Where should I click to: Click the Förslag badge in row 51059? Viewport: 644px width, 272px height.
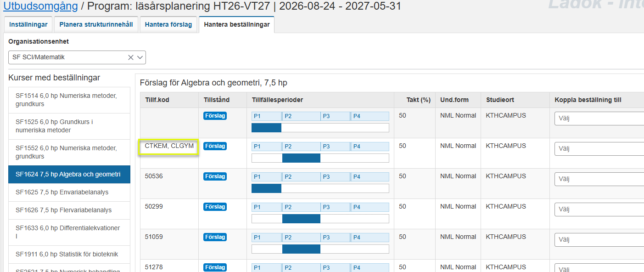pos(215,237)
